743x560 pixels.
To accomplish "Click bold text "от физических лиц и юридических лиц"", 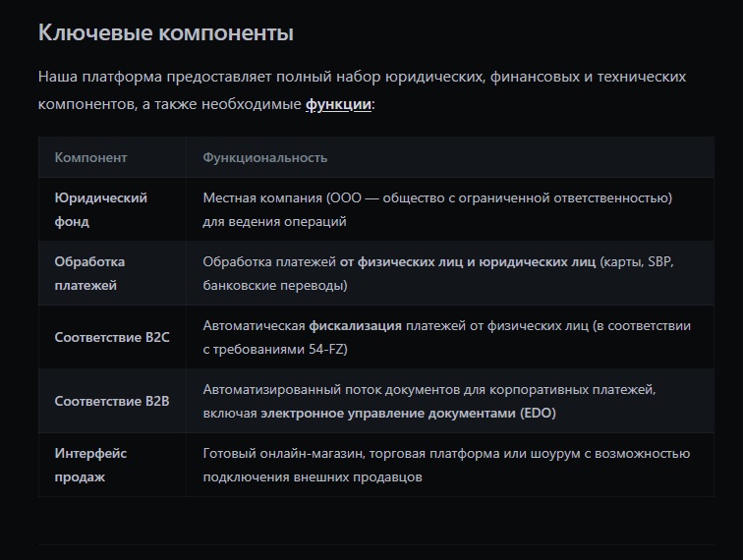I will coord(468,261).
